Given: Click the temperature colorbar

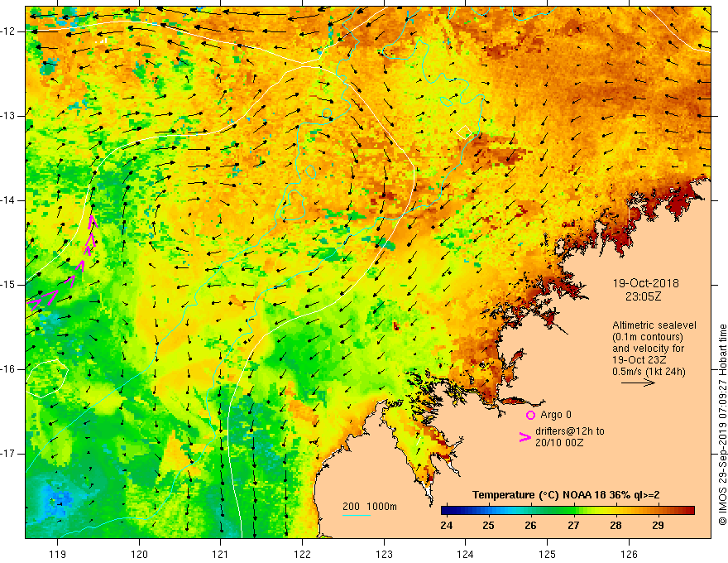Looking at the screenshot, I should click(568, 511).
